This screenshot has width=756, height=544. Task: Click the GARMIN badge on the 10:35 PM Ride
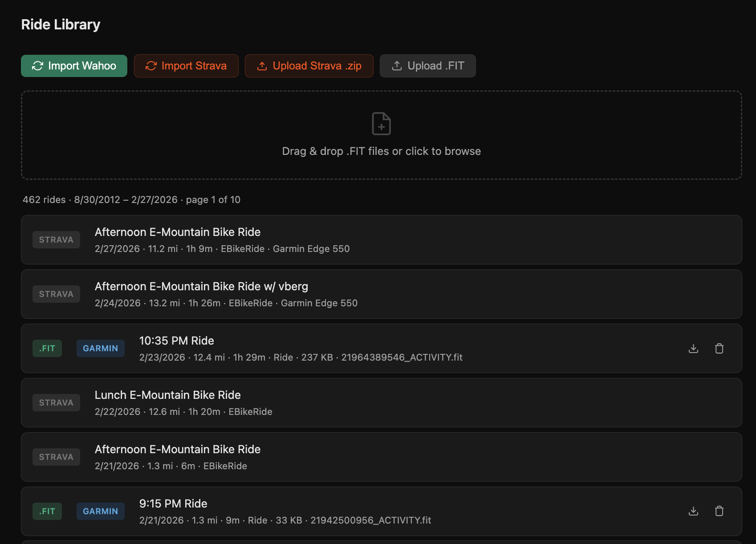tap(101, 348)
